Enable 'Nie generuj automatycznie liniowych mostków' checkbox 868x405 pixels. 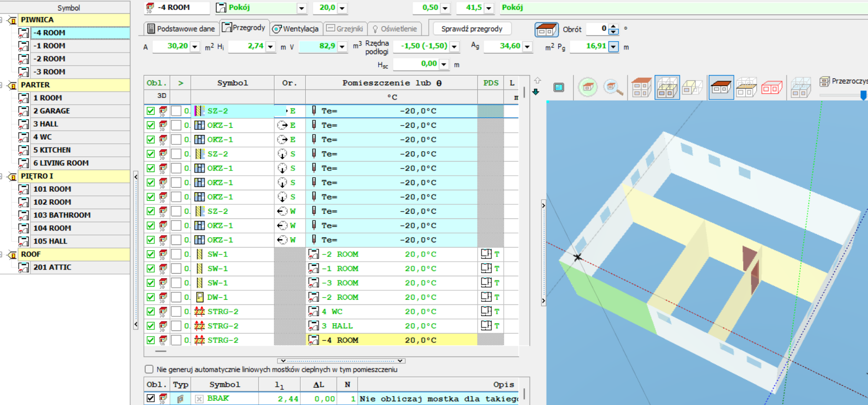tap(149, 370)
